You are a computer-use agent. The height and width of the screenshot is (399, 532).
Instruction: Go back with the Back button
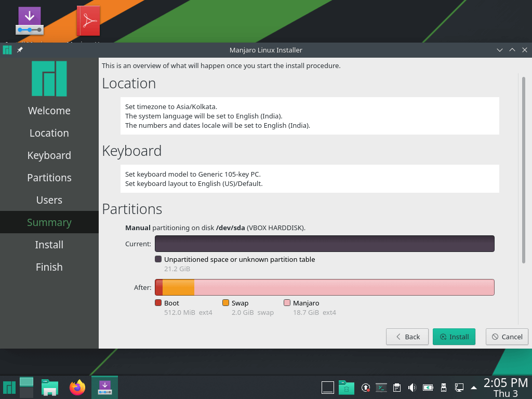coord(407,337)
